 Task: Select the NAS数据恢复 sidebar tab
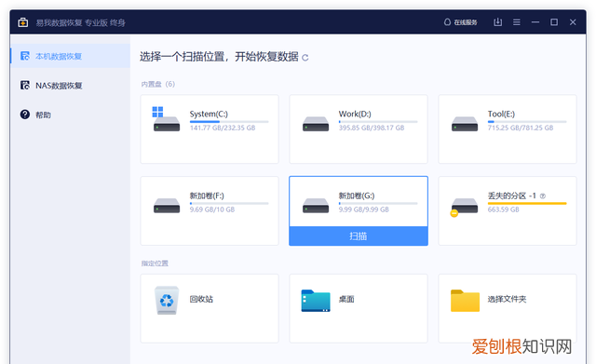click(x=70, y=86)
